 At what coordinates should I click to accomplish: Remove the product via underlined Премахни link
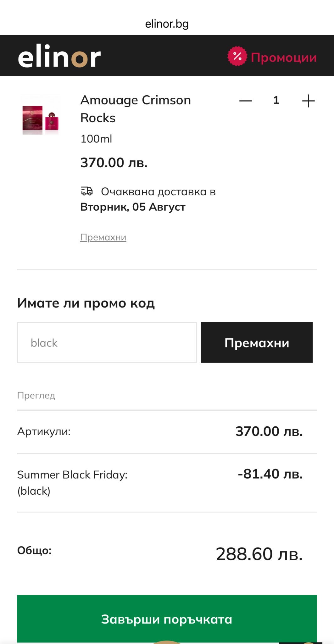103,237
